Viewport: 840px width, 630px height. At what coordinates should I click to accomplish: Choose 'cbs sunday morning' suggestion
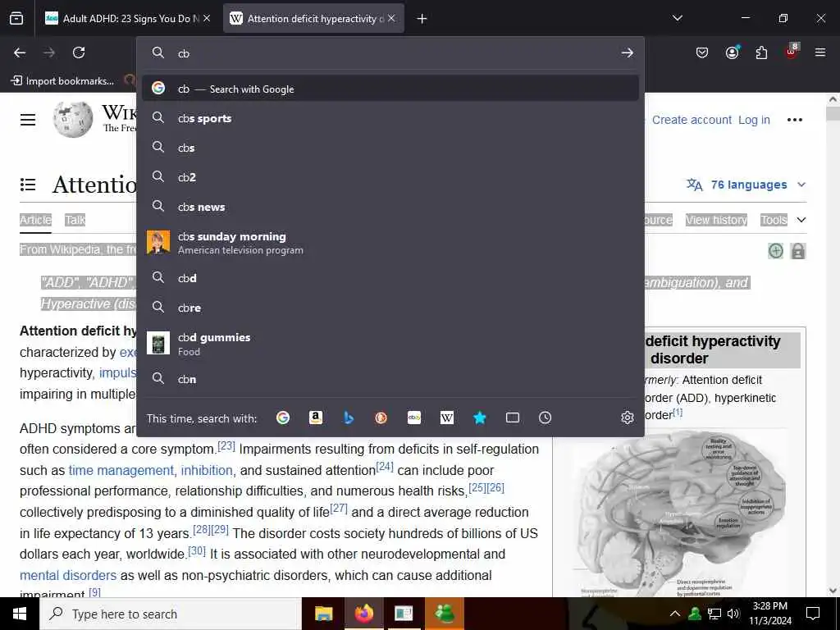coord(390,243)
